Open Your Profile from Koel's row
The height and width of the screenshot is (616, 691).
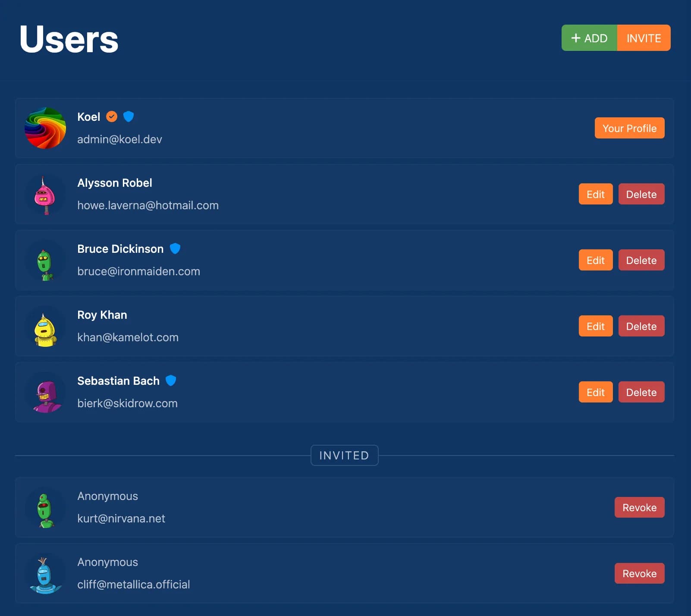coord(629,128)
